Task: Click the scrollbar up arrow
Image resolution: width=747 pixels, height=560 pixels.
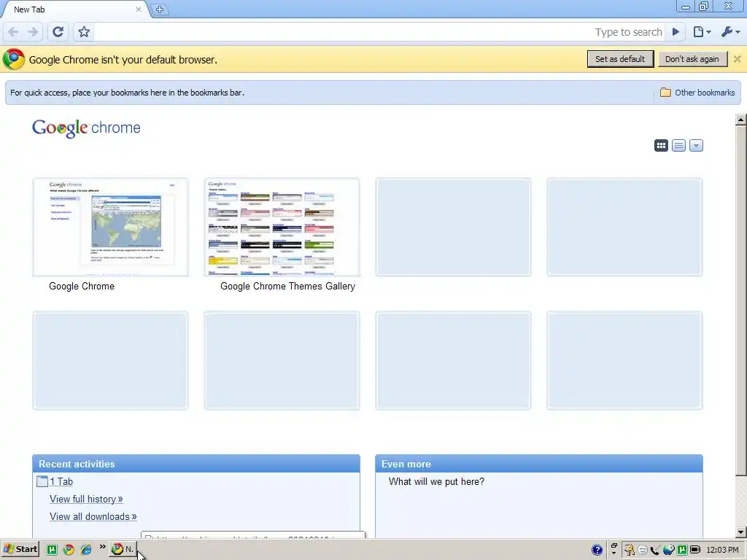Action: click(741, 120)
